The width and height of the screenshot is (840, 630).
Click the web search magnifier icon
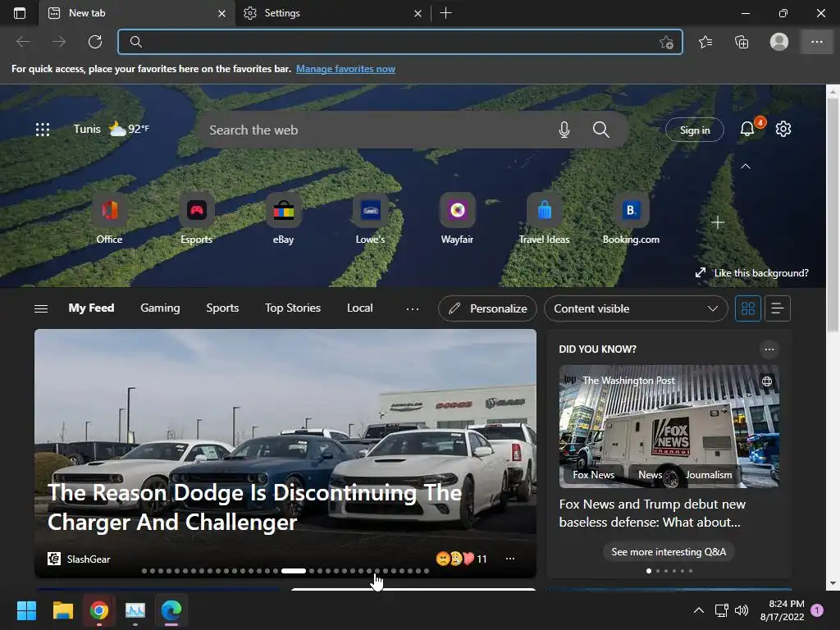601,130
